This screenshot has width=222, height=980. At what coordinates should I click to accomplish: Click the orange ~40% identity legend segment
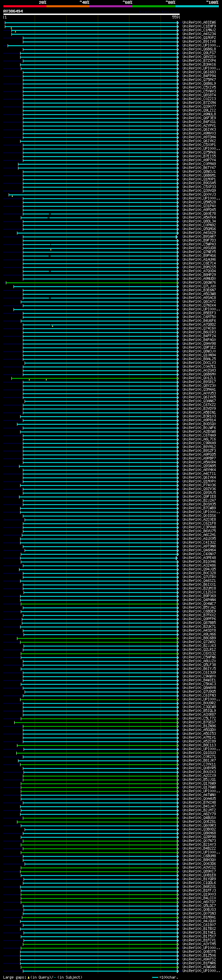point(68,6)
